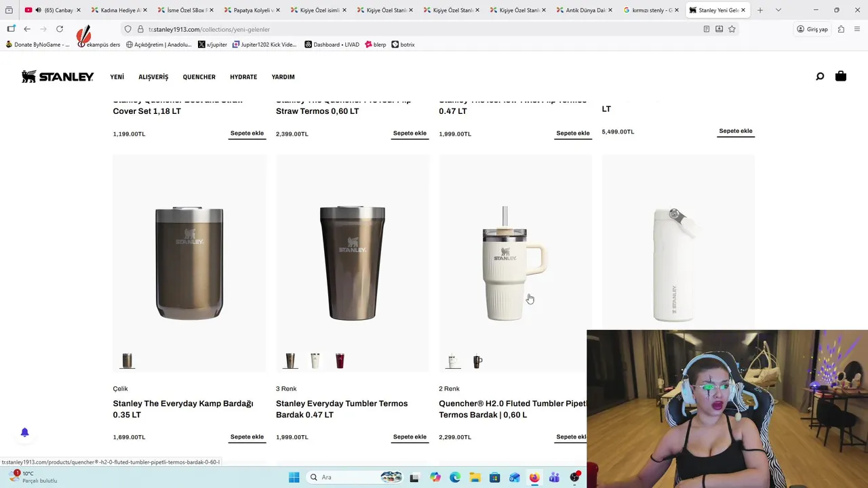Image resolution: width=868 pixels, height=488 pixels.
Task: Switch to the Canbay YouTube tab
Action: tap(52, 10)
